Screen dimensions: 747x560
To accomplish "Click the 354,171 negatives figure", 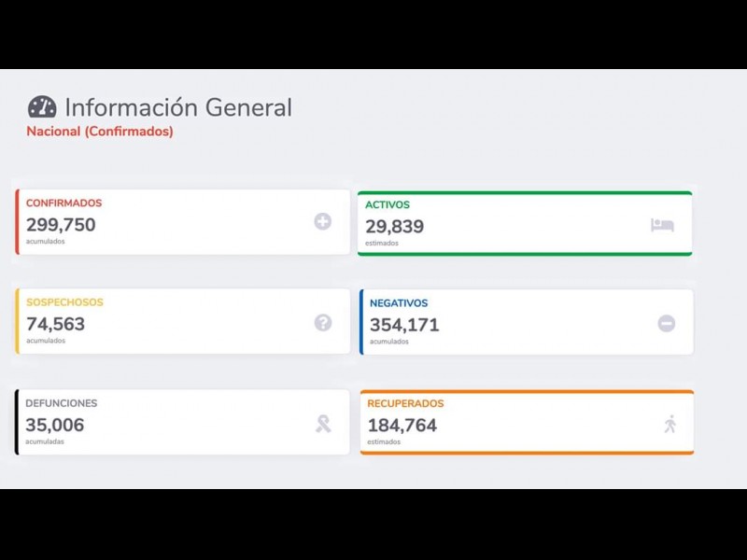I will (x=404, y=325).
